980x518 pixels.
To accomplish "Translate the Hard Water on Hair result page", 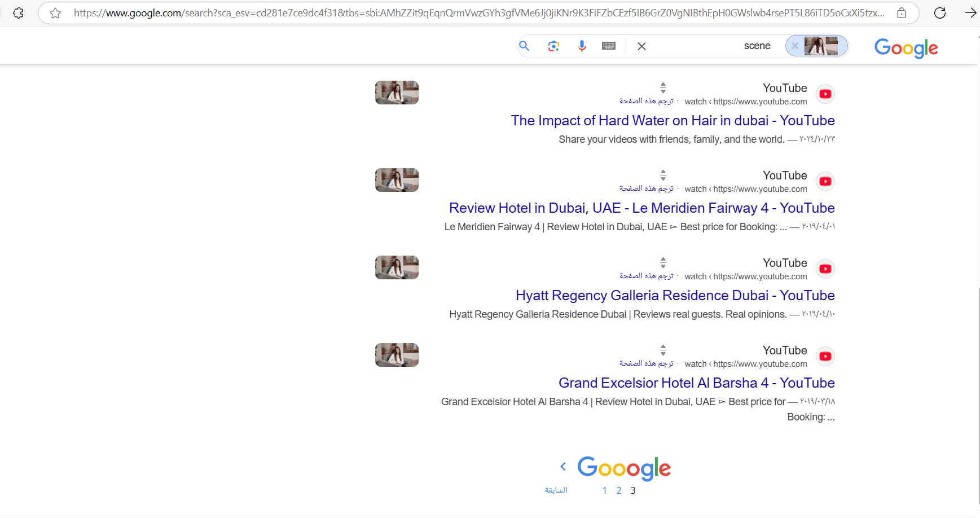I will (x=647, y=101).
